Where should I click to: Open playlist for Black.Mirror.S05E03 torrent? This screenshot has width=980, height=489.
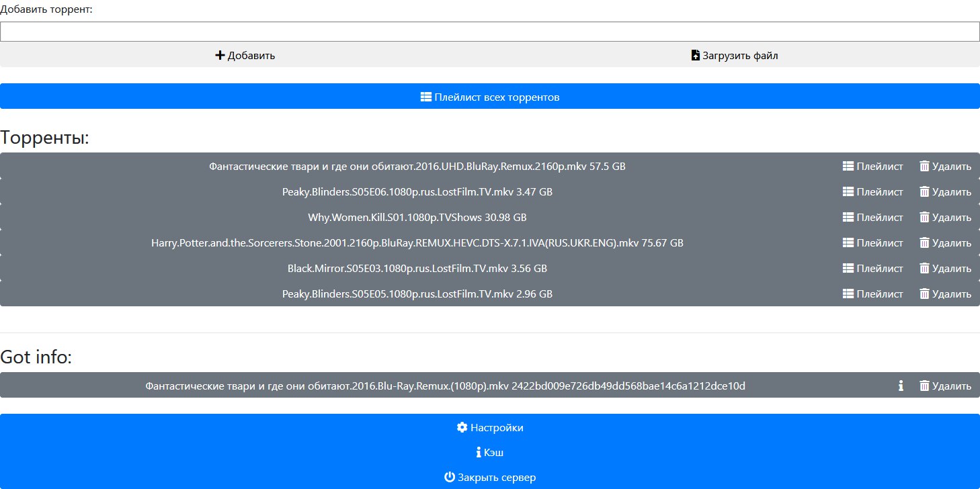[x=872, y=268]
